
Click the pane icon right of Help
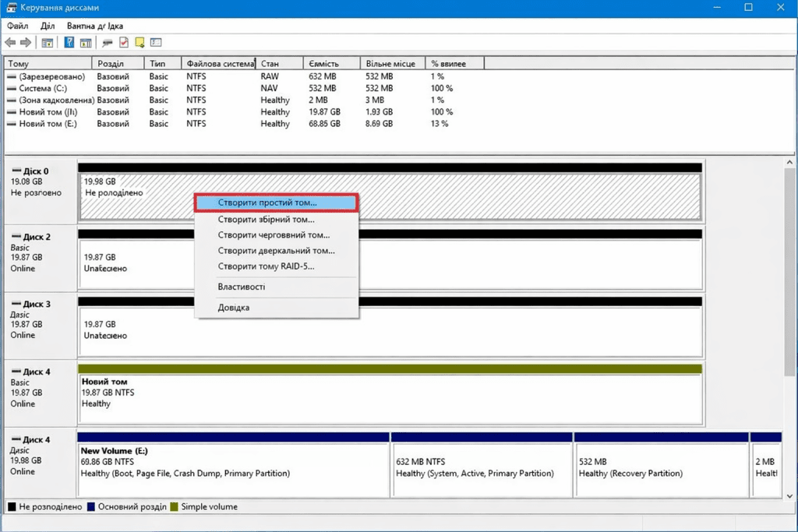click(86, 42)
